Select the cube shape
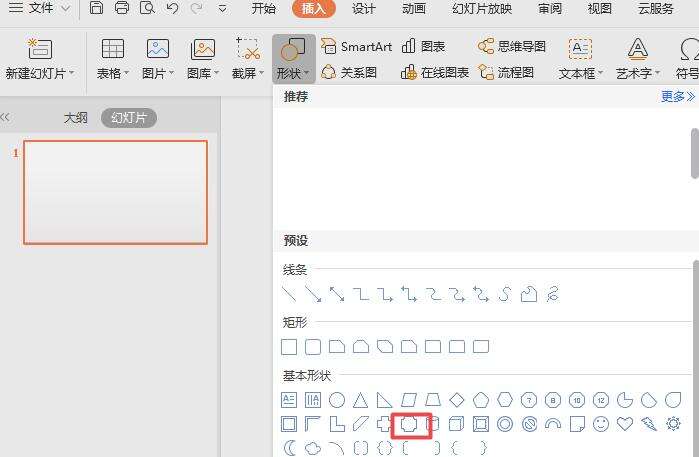This screenshot has width=699, height=457. click(457, 424)
